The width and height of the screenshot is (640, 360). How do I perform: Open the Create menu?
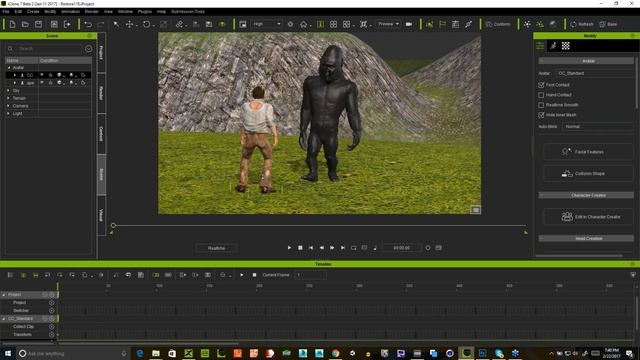(33, 11)
